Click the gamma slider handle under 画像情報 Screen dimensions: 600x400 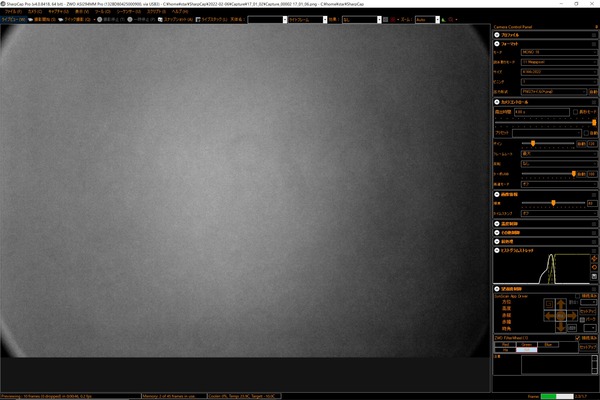[553, 203]
